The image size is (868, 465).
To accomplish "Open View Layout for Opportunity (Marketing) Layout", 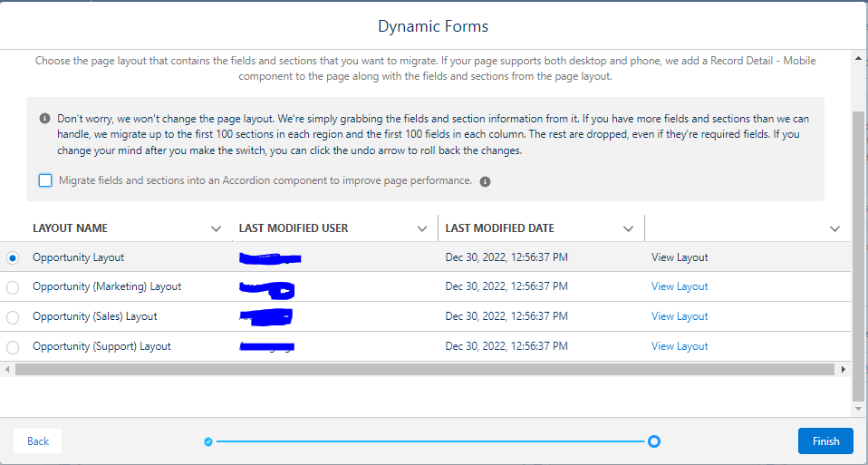I will [x=680, y=286].
